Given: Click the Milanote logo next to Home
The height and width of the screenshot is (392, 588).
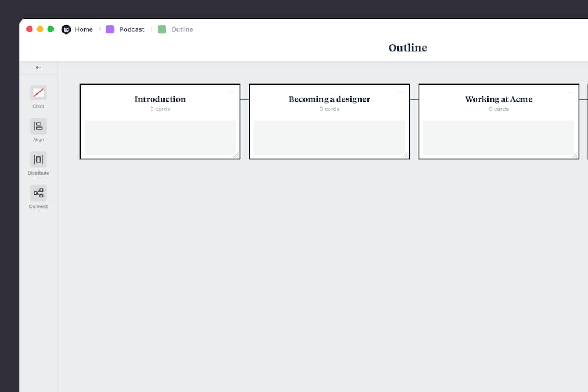Looking at the screenshot, I should tap(66, 29).
